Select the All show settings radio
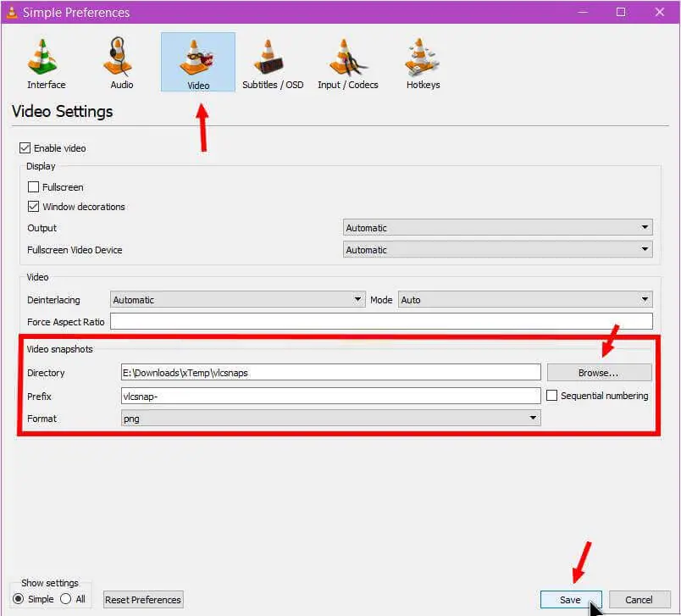Screen dimensions: 681x616 [65, 598]
